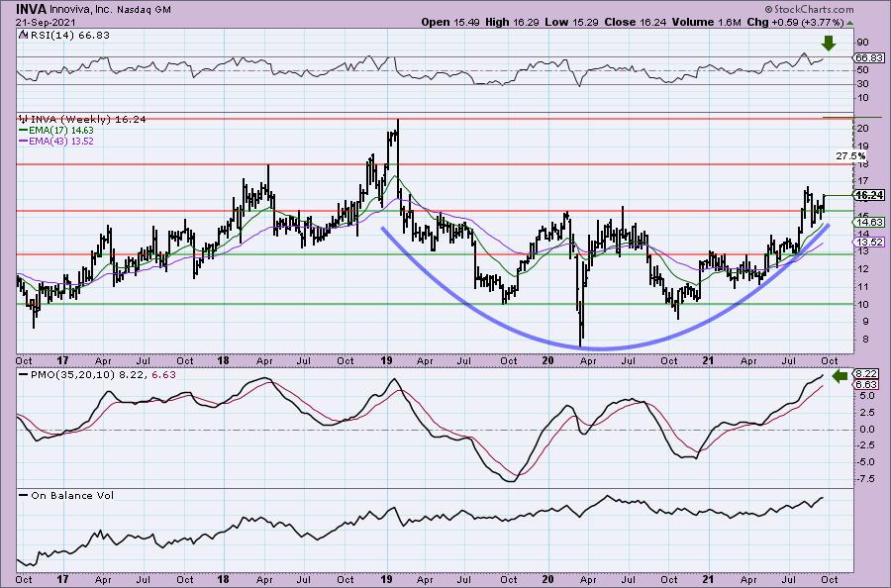891x588 pixels.
Task: Click the company name Innoviva, Inc.
Action: [x=81, y=10]
